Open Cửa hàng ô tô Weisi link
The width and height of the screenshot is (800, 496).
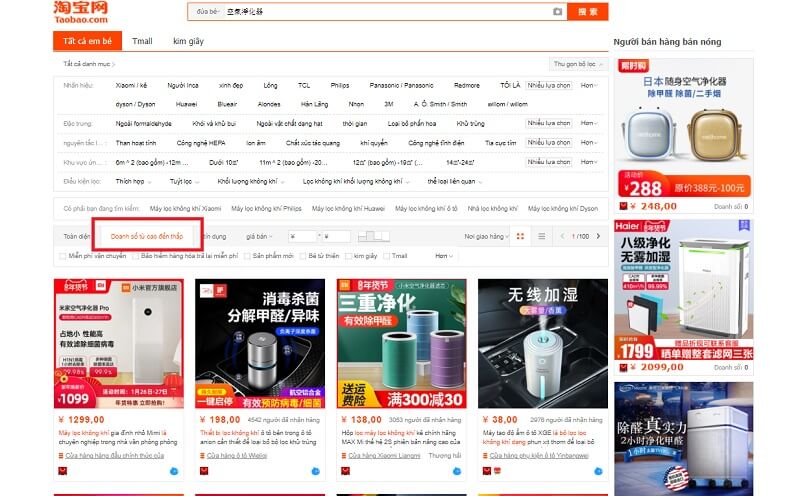tap(237, 456)
